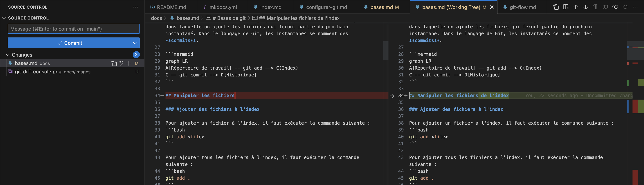
Task: Click the yaml exclamation icon on mkdocs.yml tab
Action: pos(205,7)
